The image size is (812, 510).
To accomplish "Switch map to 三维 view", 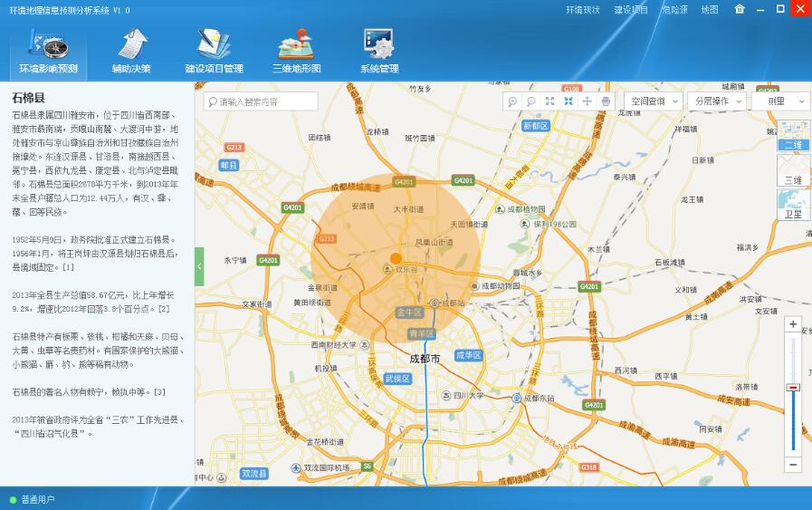I will pyautogui.click(x=793, y=170).
